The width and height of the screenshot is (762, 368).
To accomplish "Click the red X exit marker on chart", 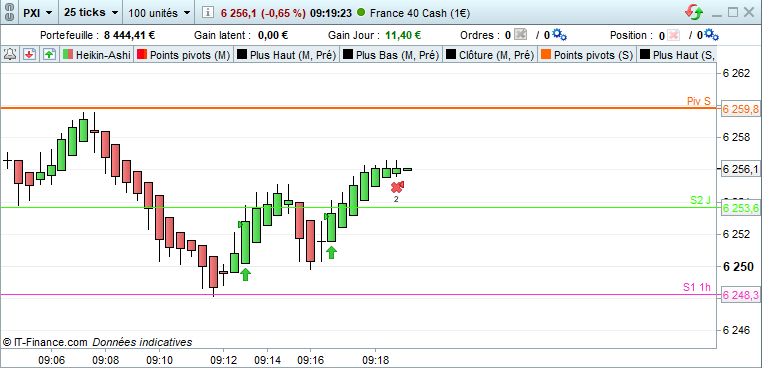I will pyautogui.click(x=397, y=187).
